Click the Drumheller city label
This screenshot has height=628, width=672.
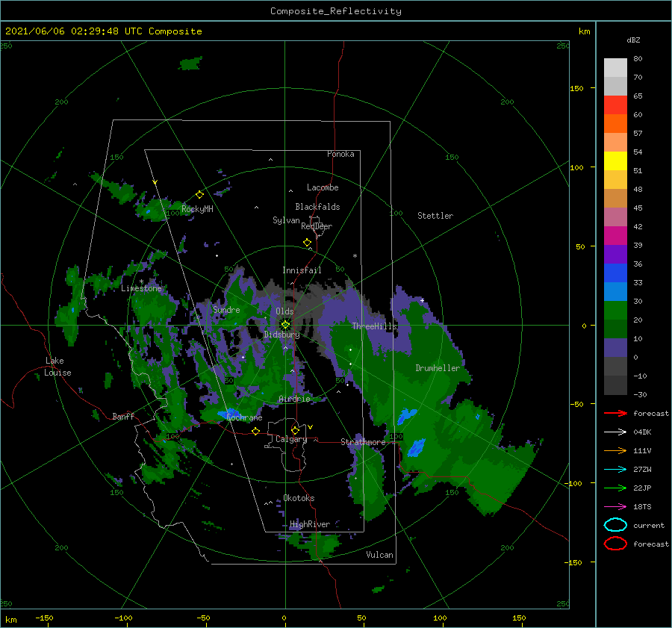(x=437, y=368)
